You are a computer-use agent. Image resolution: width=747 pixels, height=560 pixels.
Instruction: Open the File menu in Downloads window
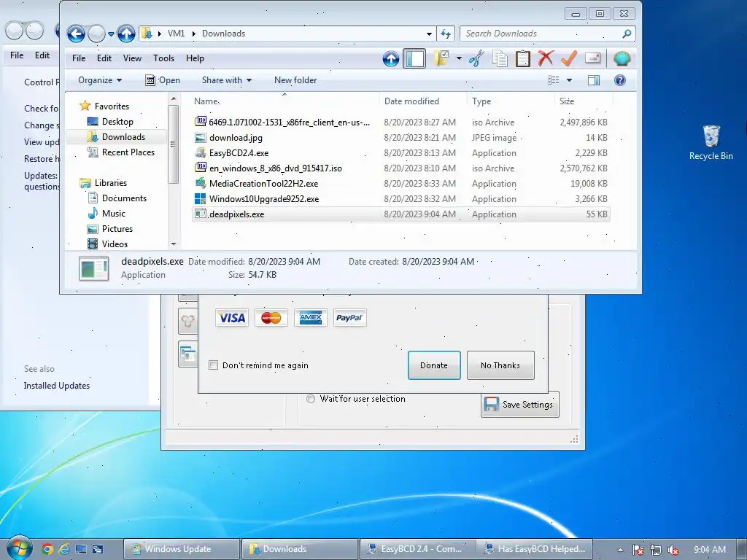click(x=79, y=58)
